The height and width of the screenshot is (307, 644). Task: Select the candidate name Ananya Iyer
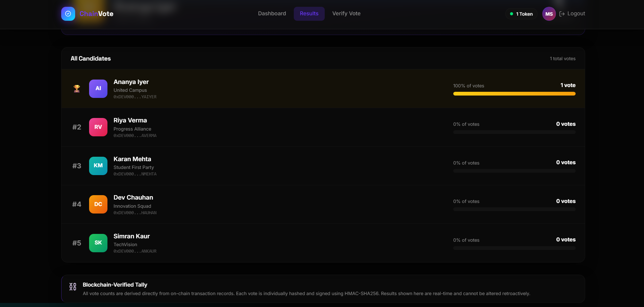131,82
